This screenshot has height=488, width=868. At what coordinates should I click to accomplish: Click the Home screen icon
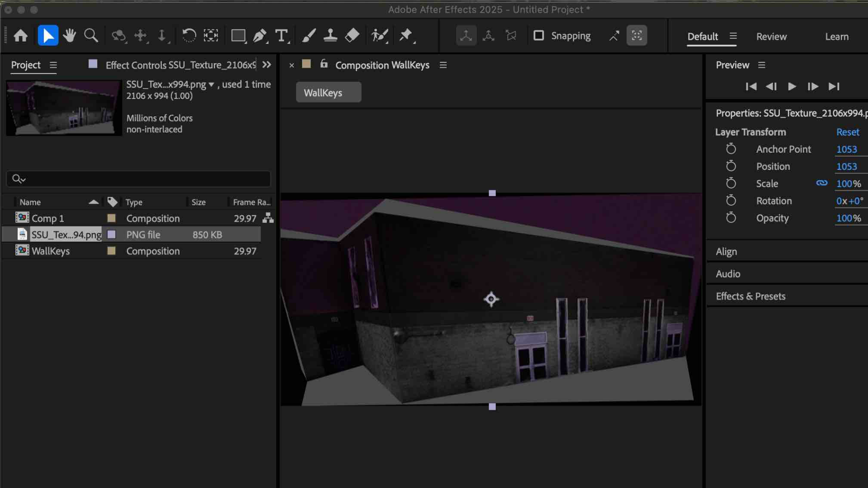(x=21, y=36)
